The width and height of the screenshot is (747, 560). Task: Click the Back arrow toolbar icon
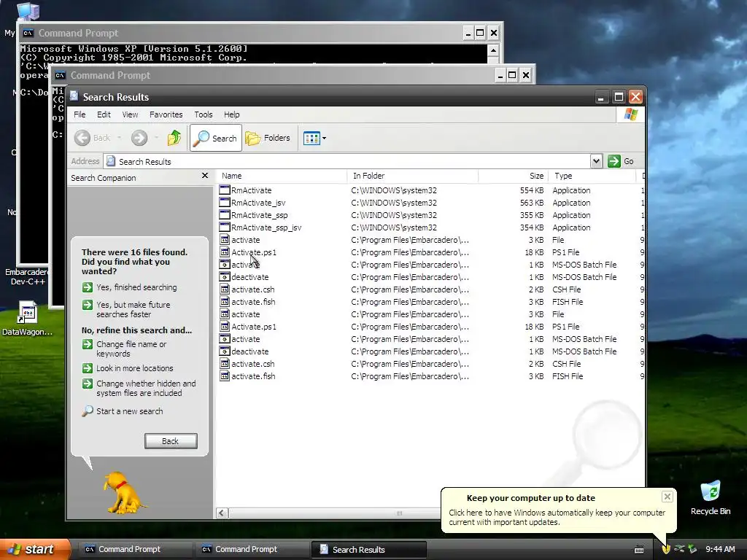click(x=82, y=138)
